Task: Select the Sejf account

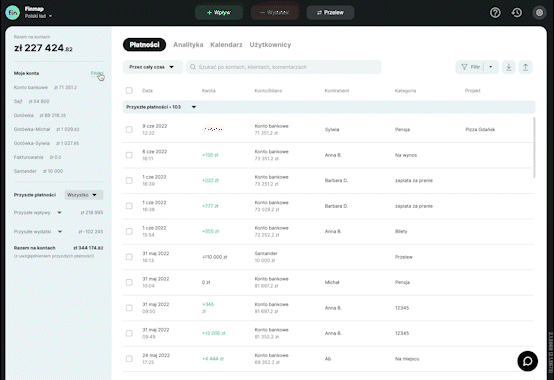Action: point(31,101)
